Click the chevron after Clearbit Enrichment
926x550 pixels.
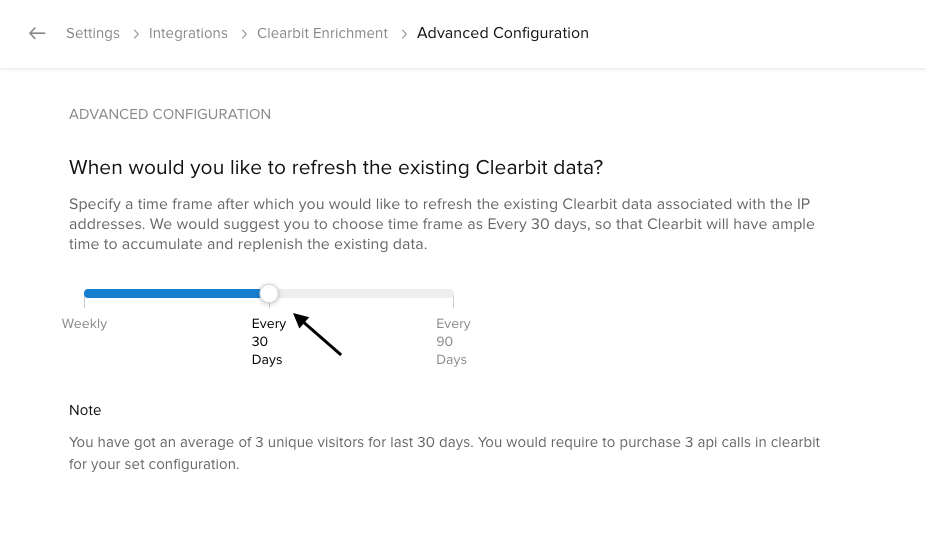[x=403, y=34]
